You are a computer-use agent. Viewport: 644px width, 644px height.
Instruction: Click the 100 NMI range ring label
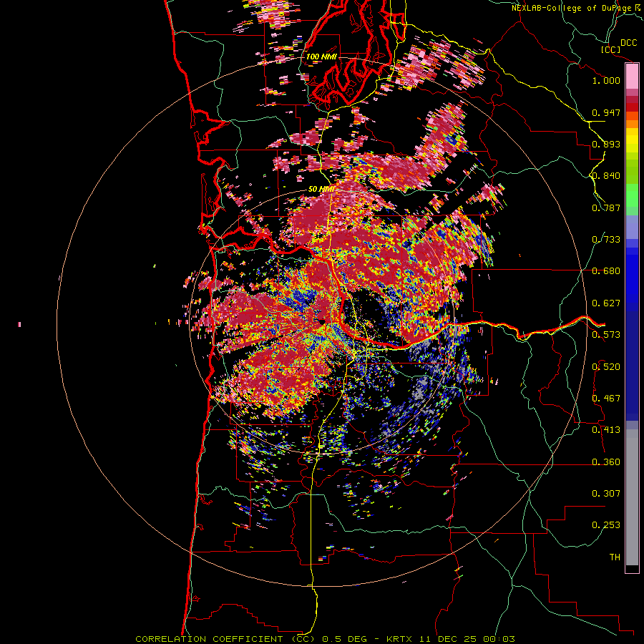pyautogui.click(x=321, y=57)
